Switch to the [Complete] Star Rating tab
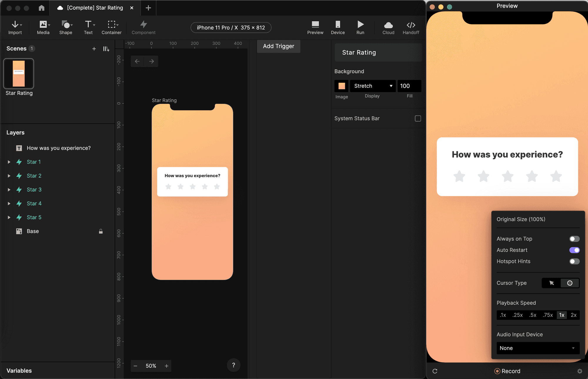Image resolution: width=588 pixels, height=379 pixels. 95,8
